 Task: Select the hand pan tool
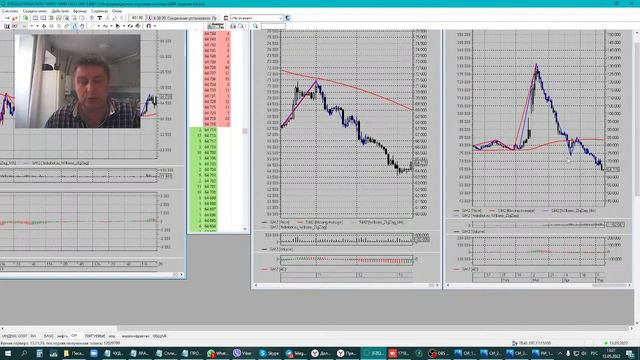tap(82, 26)
